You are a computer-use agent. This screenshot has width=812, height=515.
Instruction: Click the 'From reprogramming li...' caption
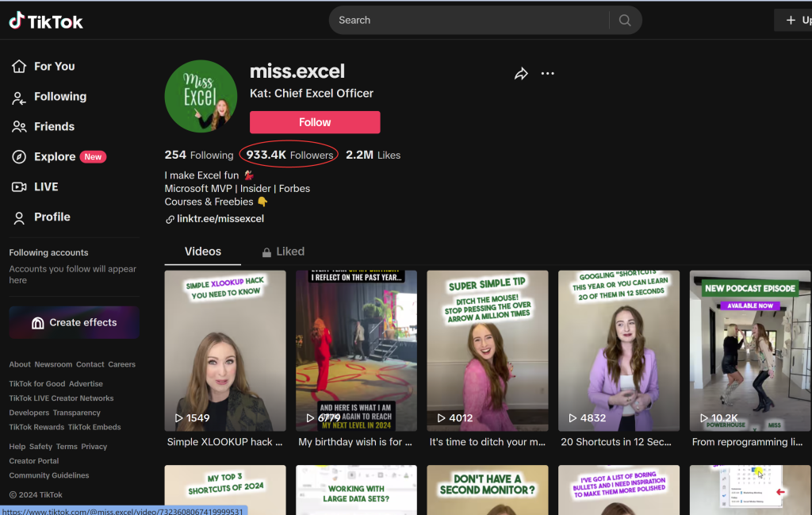click(748, 442)
